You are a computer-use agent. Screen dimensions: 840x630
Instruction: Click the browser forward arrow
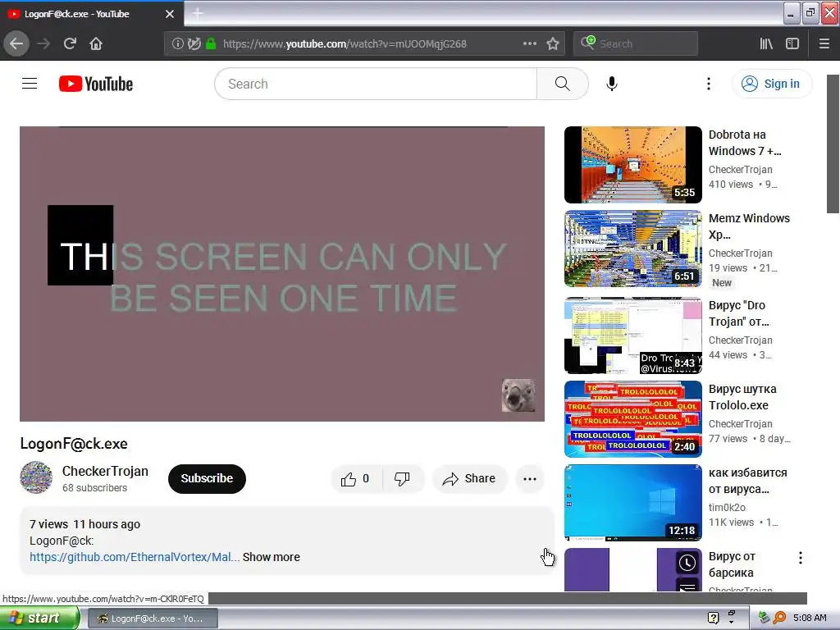coord(44,44)
